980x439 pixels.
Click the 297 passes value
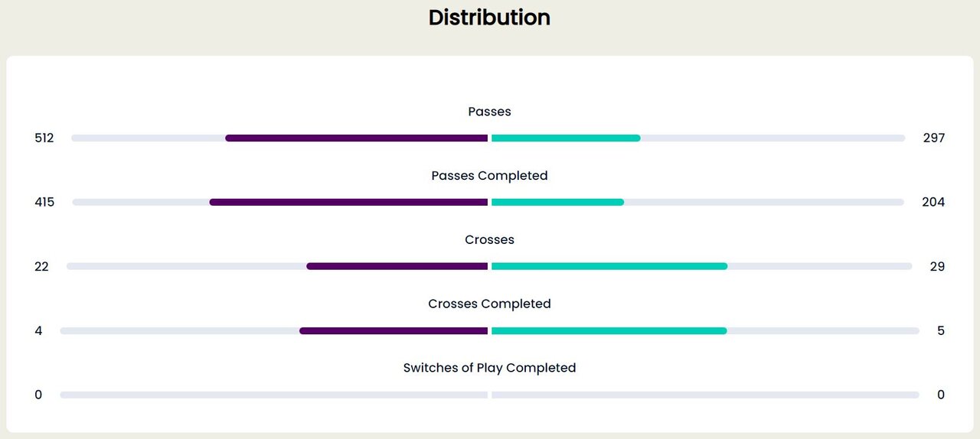[933, 138]
